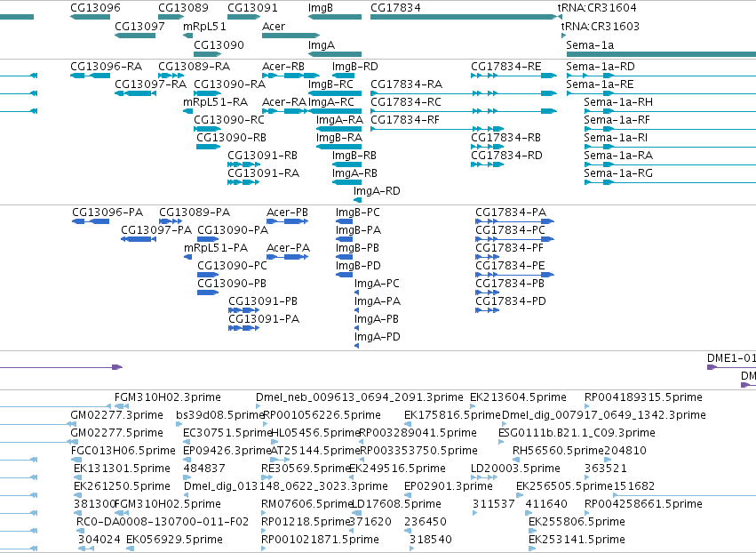
Task: Select the Acer-PB protein label
Action: pos(287,212)
